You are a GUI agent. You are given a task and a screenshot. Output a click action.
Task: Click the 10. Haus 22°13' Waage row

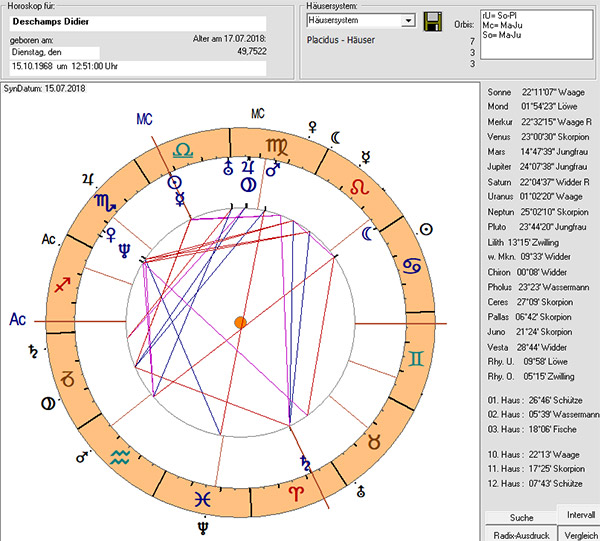pyautogui.click(x=533, y=455)
